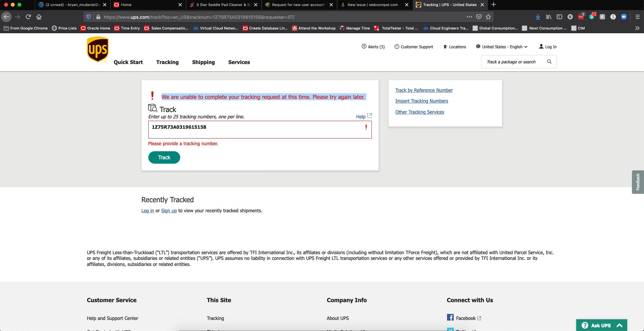Image resolution: width=644 pixels, height=331 pixels.
Task: Open the Attend the Workshop bookmark
Action: (x=314, y=28)
